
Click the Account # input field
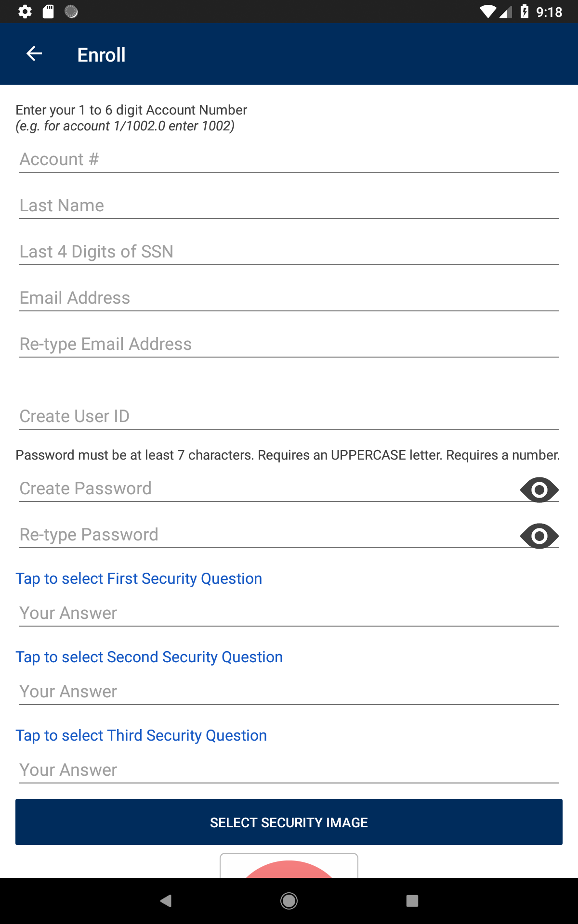(289, 159)
